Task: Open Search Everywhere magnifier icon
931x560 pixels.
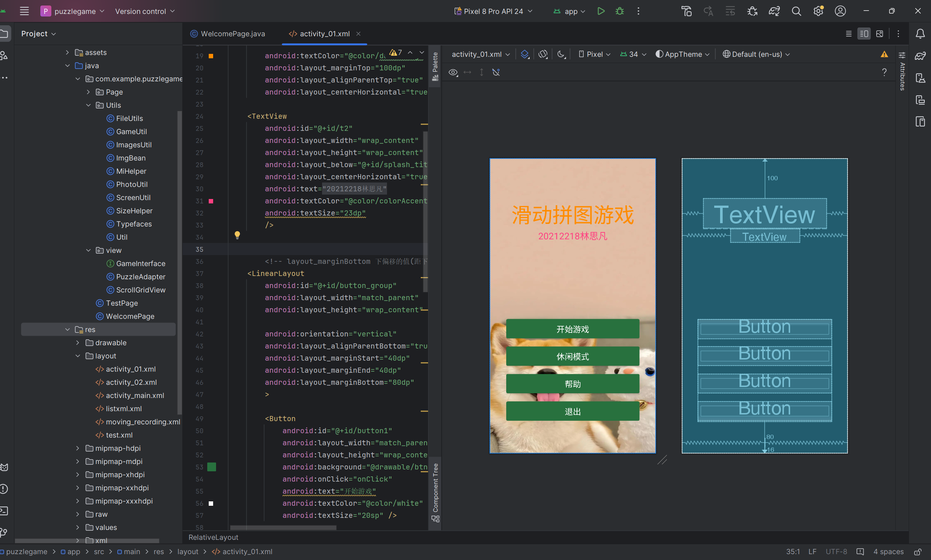Action: (x=796, y=11)
